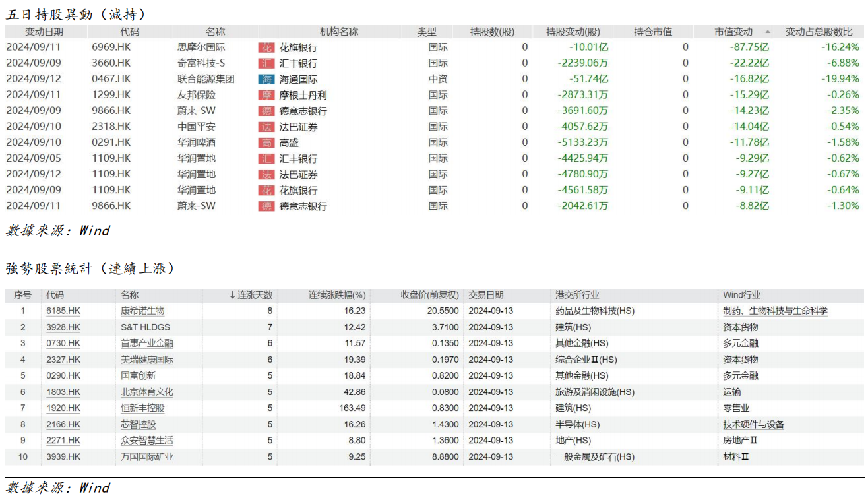868x502 pixels.
Task: Open stock code link 2327.HK
Action: pos(63,360)
